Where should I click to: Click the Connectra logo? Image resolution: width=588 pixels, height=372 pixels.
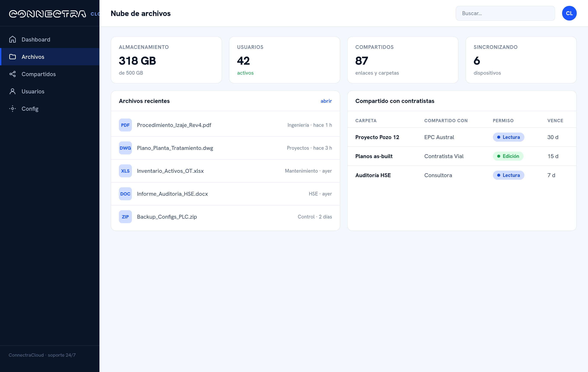[x=47, y=14]
